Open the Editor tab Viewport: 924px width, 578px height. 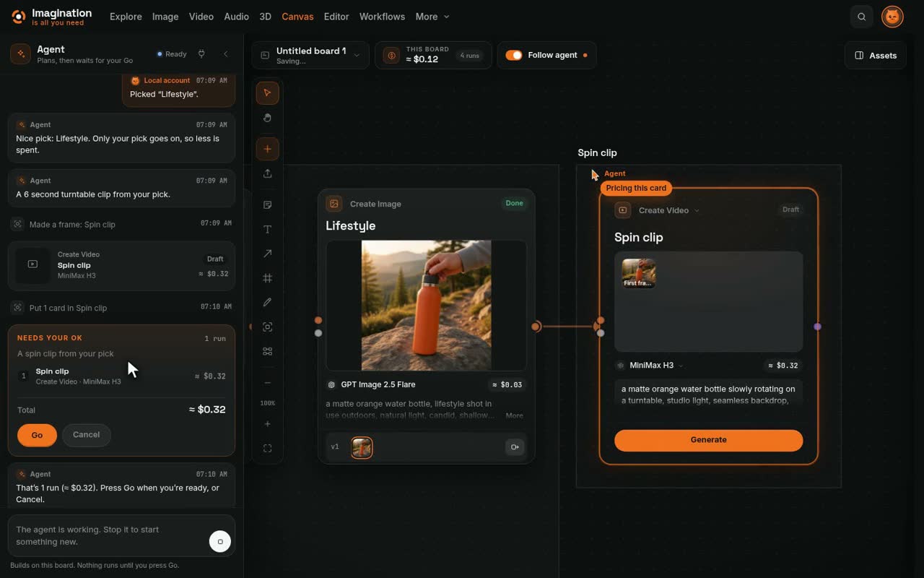[x=336, y=17]
